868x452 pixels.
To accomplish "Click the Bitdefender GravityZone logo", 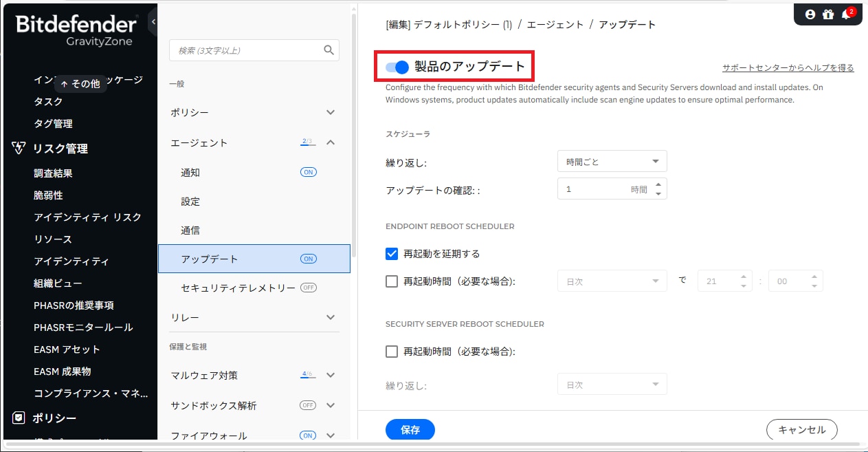I will (x=76, y=30).
